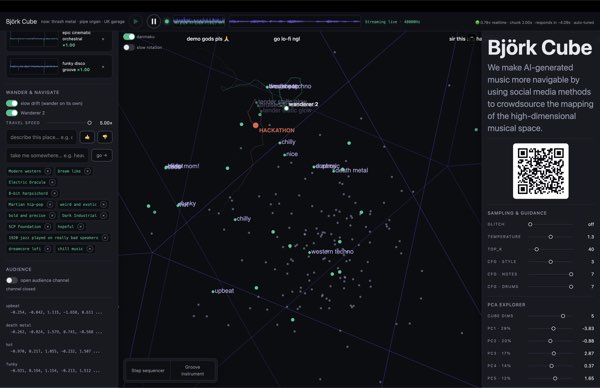Click the icon on weird and exotic tag

(104, 204)
